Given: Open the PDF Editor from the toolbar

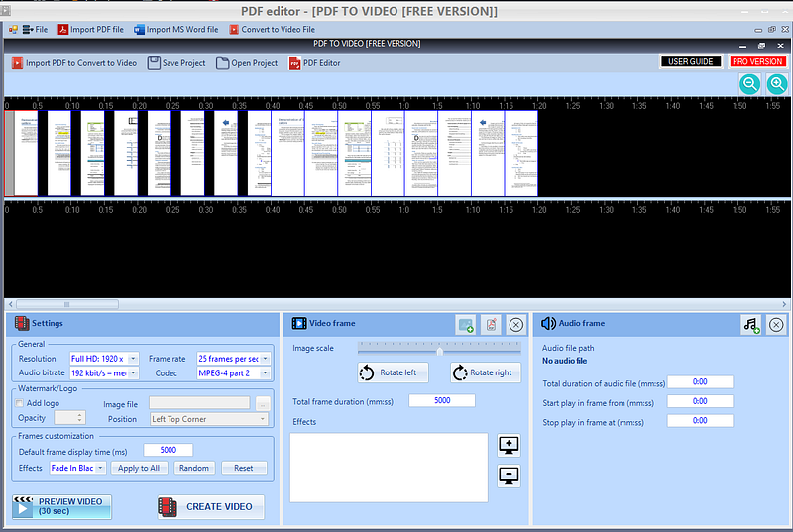Looking at the screenshot, I should (x=314, y=63).
